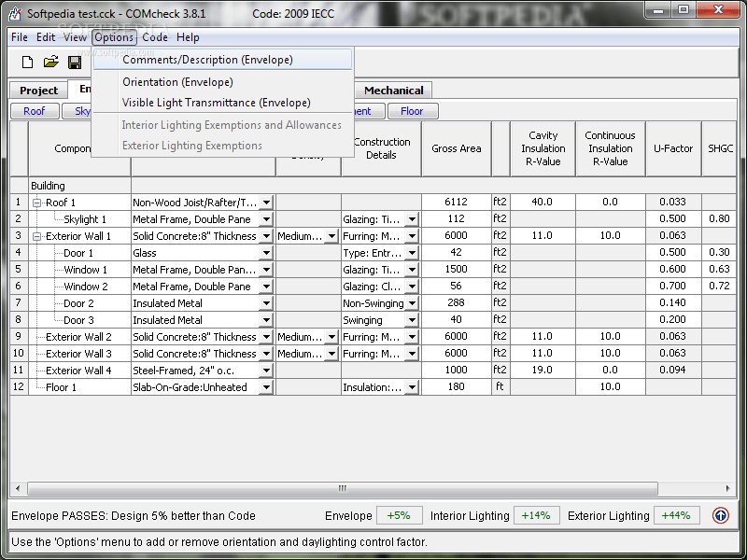Open Exterior Wall 3 Medium density dropdown
This screenshot has width=747, height=560.
(331, 354)
